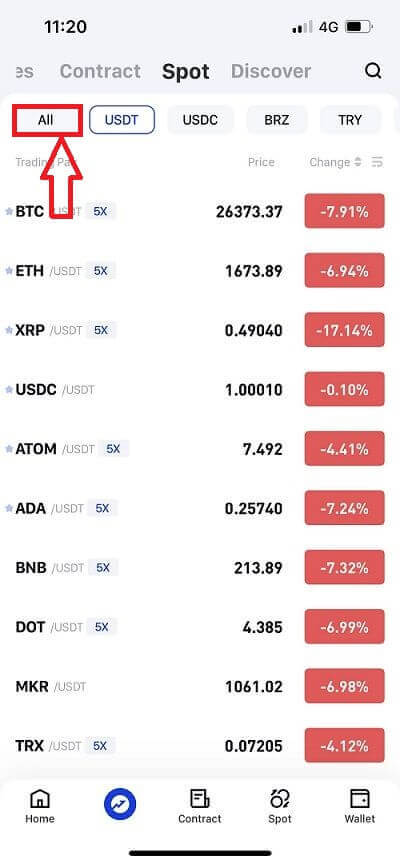Select the BRZ filter chip
Viewport: 400px width, 864px height.
click(x=277, y=120)
